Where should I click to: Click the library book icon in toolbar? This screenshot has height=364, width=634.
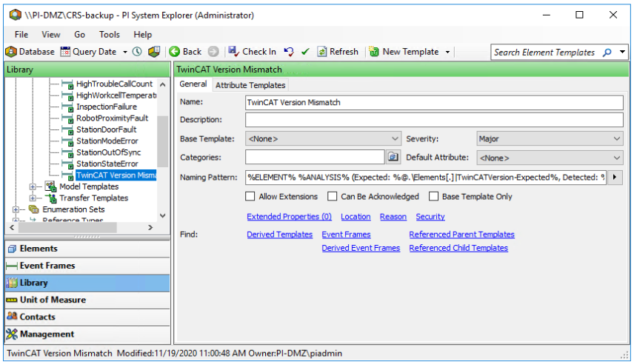pyautogui.click(x=154, y=52)
